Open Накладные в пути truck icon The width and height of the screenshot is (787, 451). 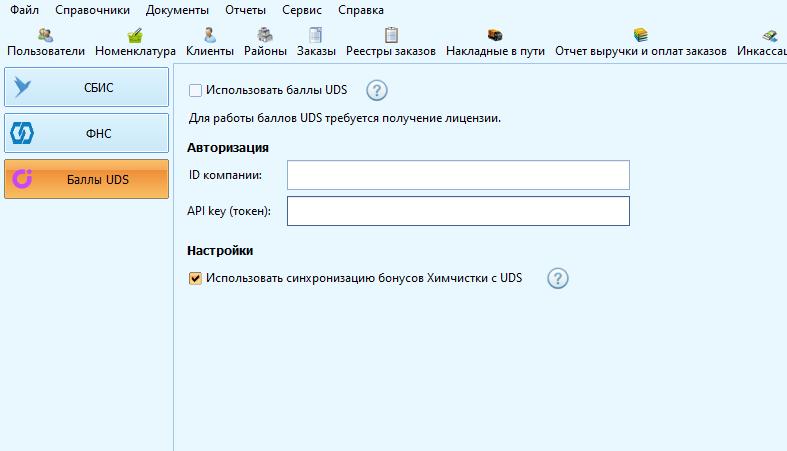pyautogui.click(x=495, y=42)
